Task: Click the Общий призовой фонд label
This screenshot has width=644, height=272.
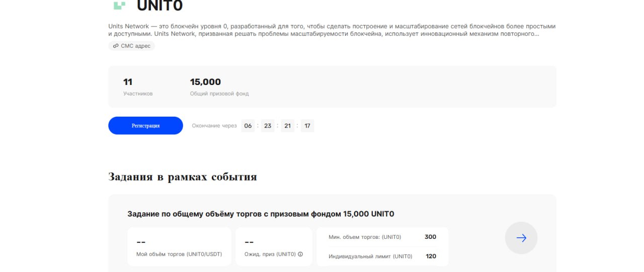Action: coord(219,94)
